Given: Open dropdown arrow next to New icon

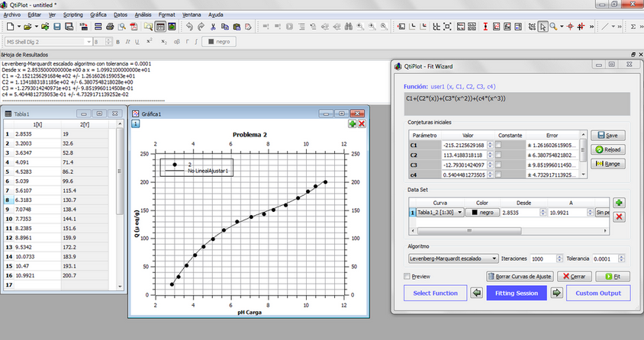Looking at the screenshot, I should coord(19,27).
